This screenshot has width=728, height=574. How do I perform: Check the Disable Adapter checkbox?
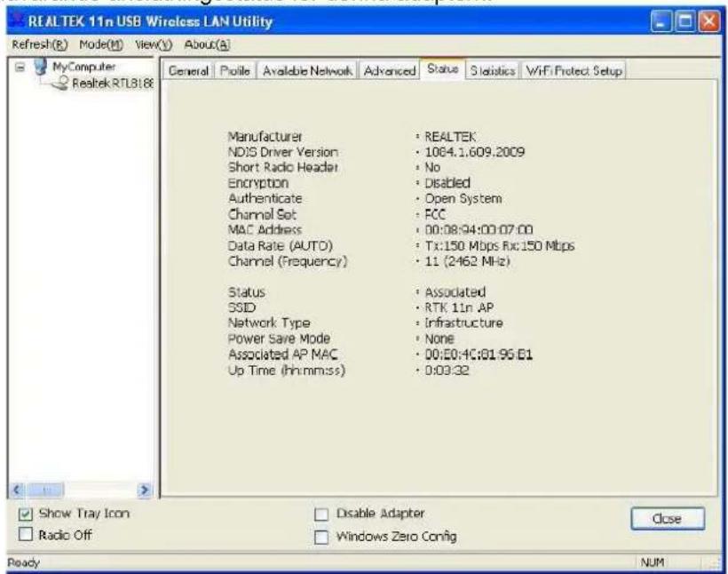[x=321, y=514]
